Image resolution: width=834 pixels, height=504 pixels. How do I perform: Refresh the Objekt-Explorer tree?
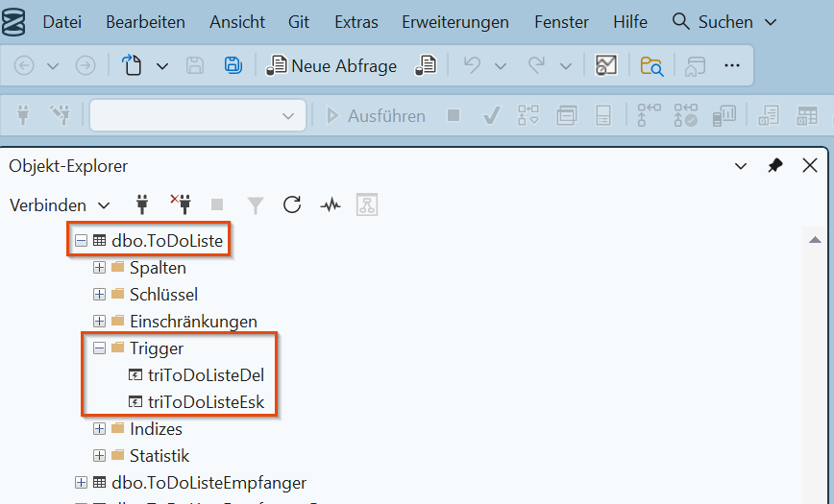click(292, 204)
